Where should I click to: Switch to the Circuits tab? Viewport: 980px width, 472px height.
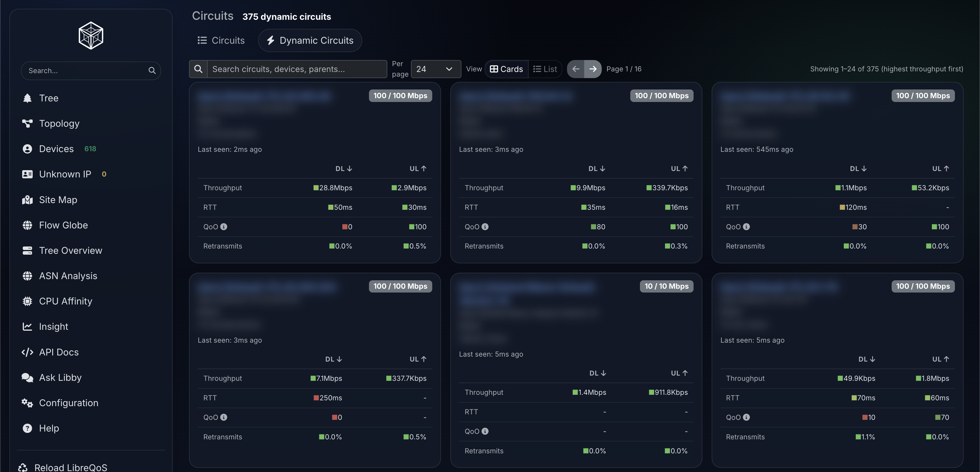(x=221, y=40)
